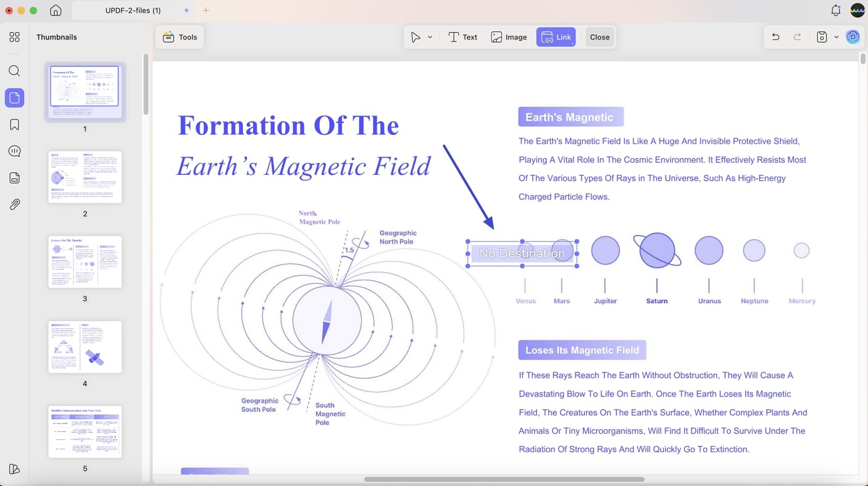Image resolution: width=868 pixels, height=486 pixels.
Task: Click the document vertical scrollbar
Action: point(863,58)
